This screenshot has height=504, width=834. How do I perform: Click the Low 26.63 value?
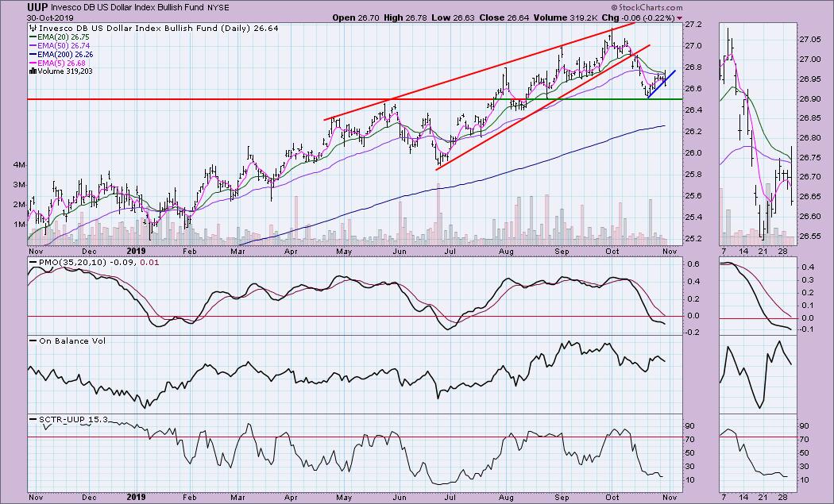[x=454, y=17]
